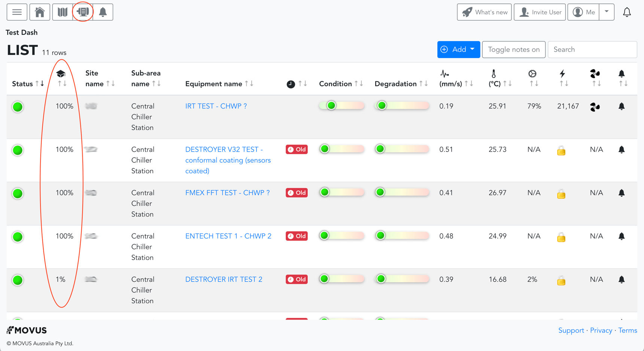The image size is (644, 351).
Task: Click the padlock icon in DESTROYER V32 row
Action: click(561, 150)
